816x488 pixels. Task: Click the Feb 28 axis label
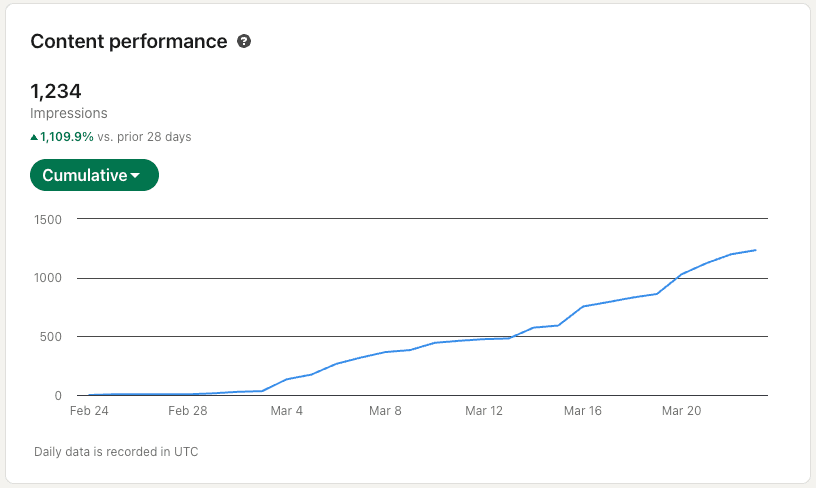click(x=187, y=410)
